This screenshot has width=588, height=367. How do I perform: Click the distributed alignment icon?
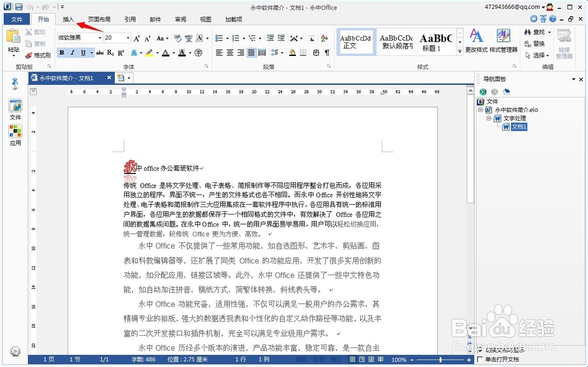pyautogui.click(x=262, y=52)
